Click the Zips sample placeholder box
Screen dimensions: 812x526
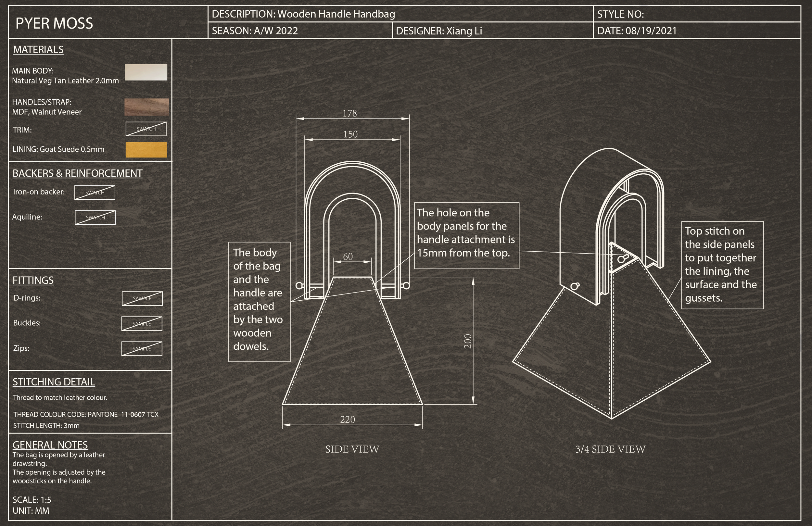click(x=142, y=349)
